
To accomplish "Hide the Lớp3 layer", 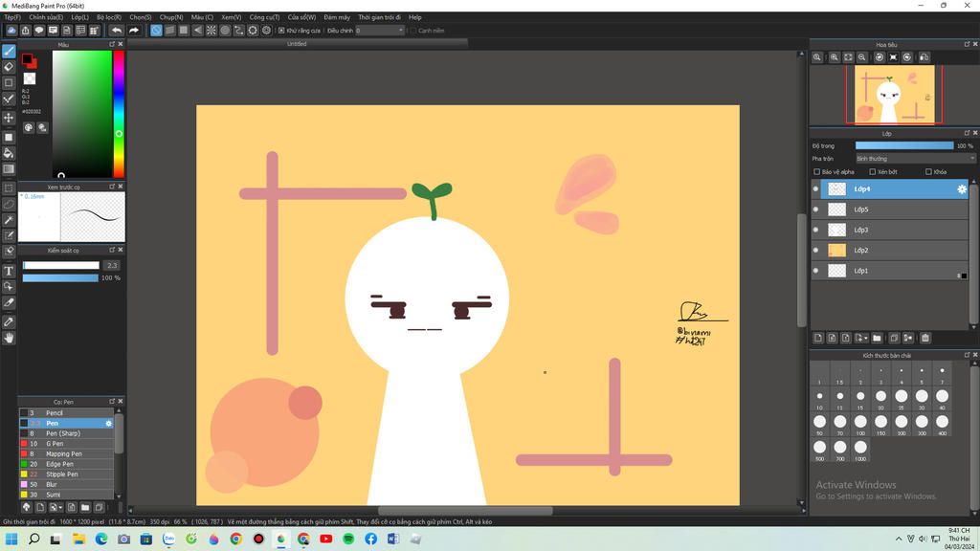I will tap(815, 230).
